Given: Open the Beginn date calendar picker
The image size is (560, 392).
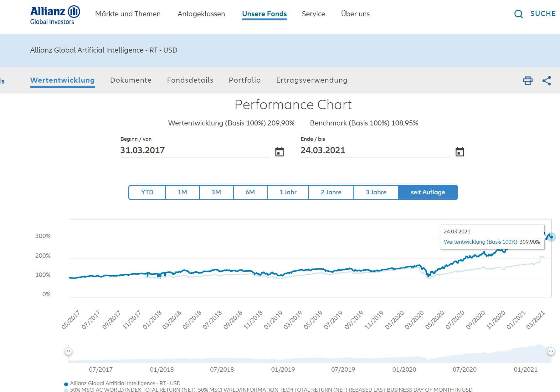Looking at the screenshot, I should [x=279, y=152].
